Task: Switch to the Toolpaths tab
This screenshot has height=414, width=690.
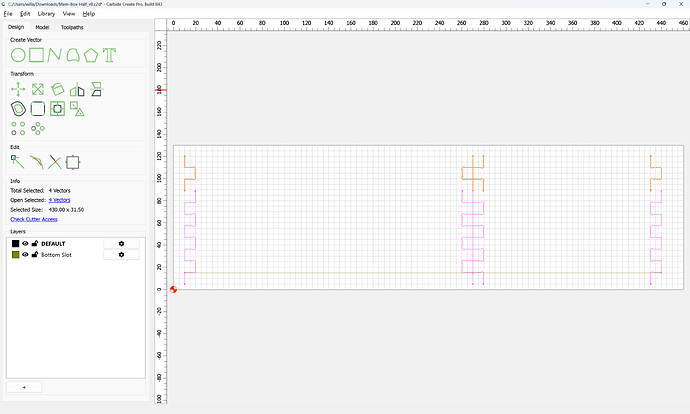Action: (x=72, y=27)
